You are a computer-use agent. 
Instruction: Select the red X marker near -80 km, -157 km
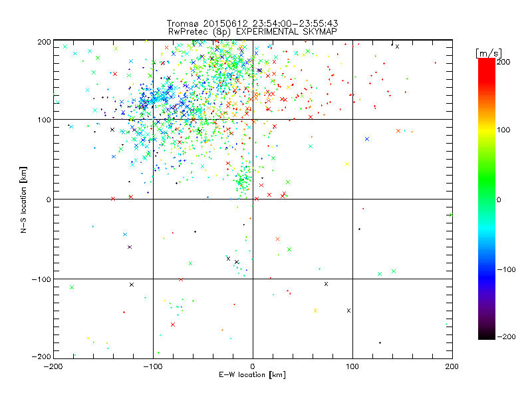click(x=173, y=325)
